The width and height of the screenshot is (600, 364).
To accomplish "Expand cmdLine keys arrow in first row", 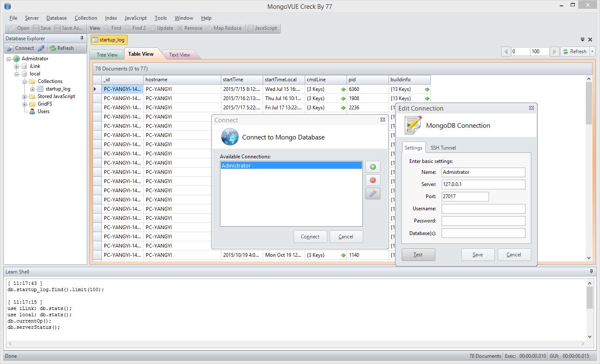I will [x=343, y=89].
